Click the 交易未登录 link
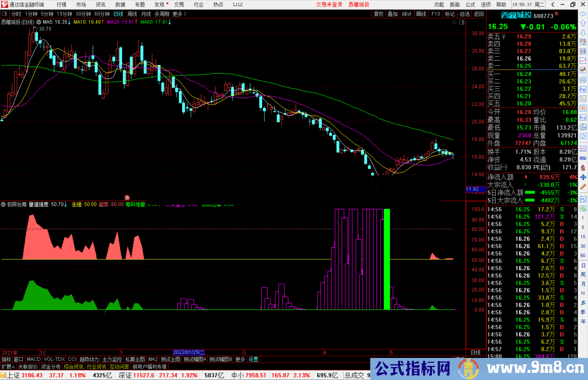The image size is (588, 380). pos(329,5)
